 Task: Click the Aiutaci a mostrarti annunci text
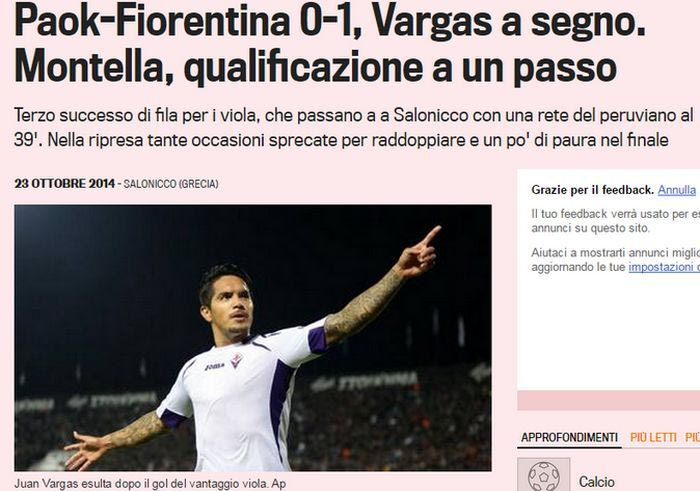(616, 260)
